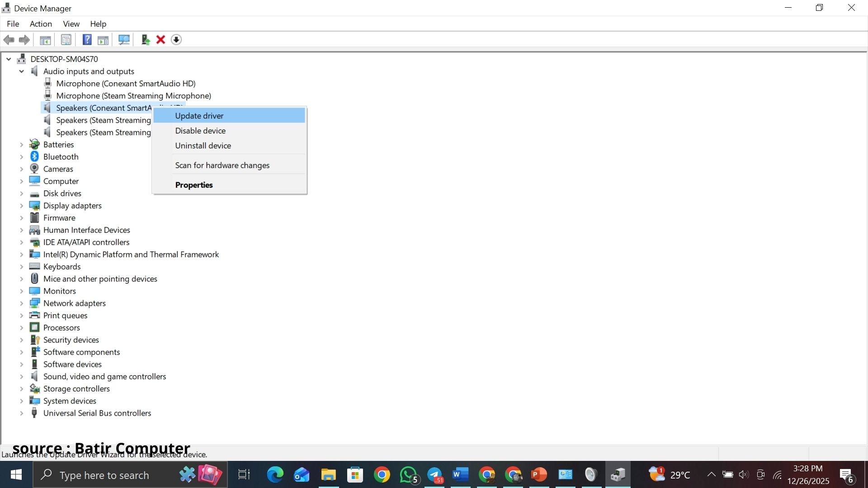Expand the Sound, video and game controllers

pyautogui.click(x=21, y=376)
